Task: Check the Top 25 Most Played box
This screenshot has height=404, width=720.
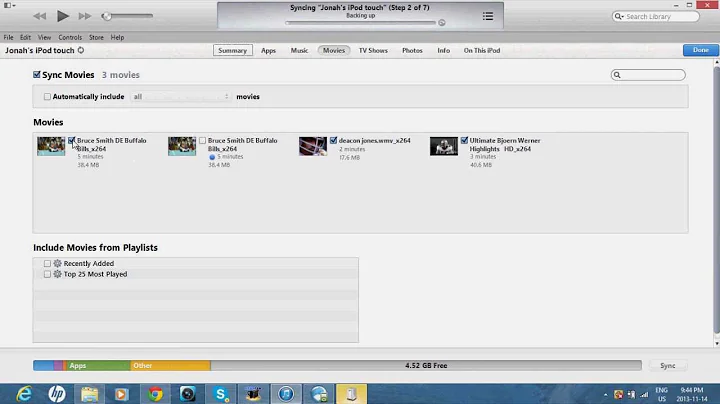Action: pos(47,274)
